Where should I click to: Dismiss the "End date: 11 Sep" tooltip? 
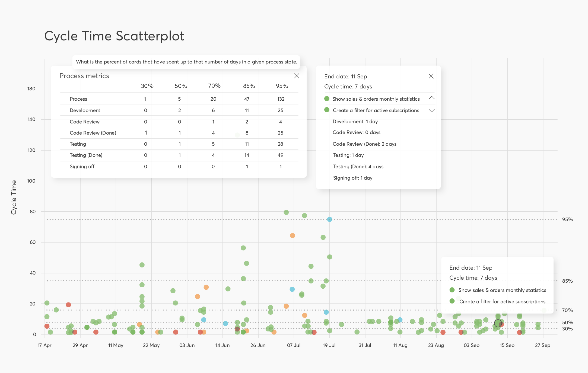coord(431,76)
